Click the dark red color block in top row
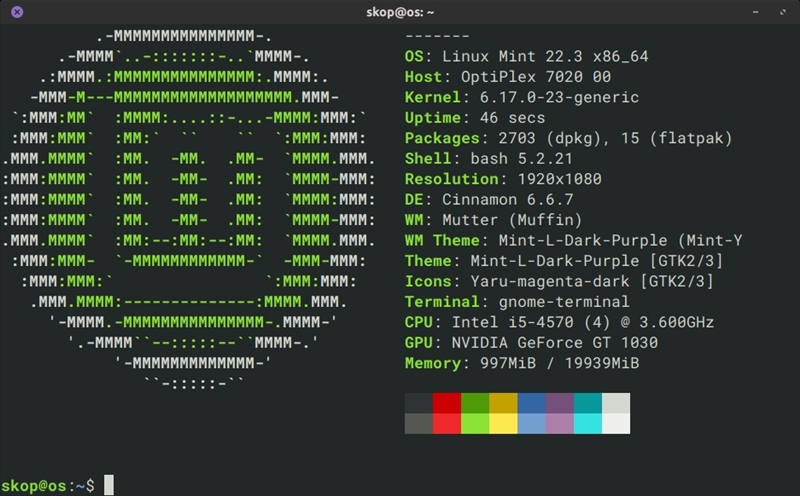The height and width of the screenshot is (496, 800). (447, 403)
